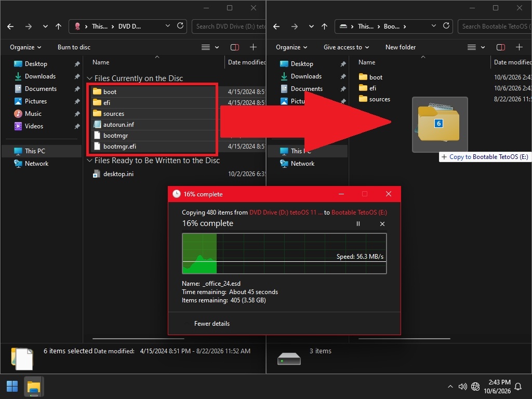
Task: Toggle preview pane in right window
Action: tap(501, 47)
